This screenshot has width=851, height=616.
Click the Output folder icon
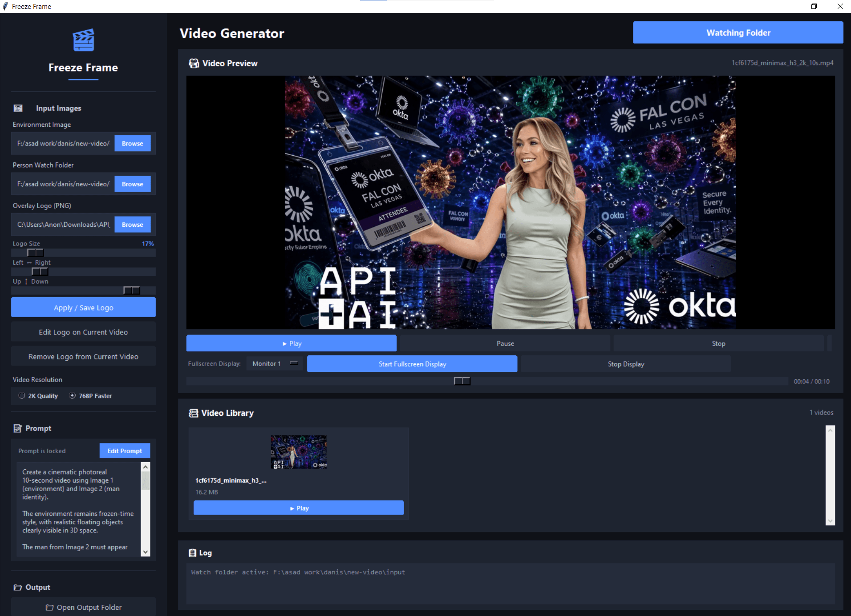pyautogui.click(x=18, y=588)
